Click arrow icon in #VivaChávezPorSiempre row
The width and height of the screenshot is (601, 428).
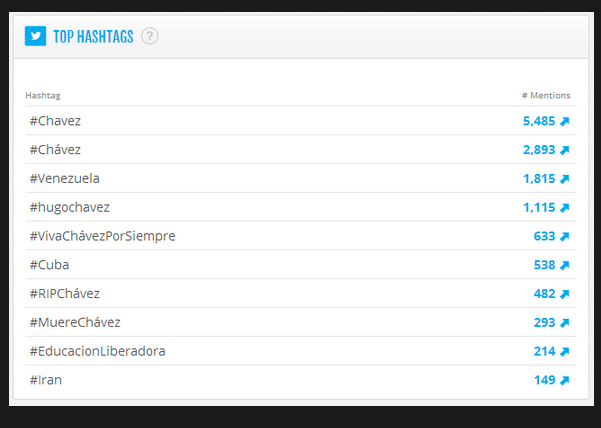(565, 237)
